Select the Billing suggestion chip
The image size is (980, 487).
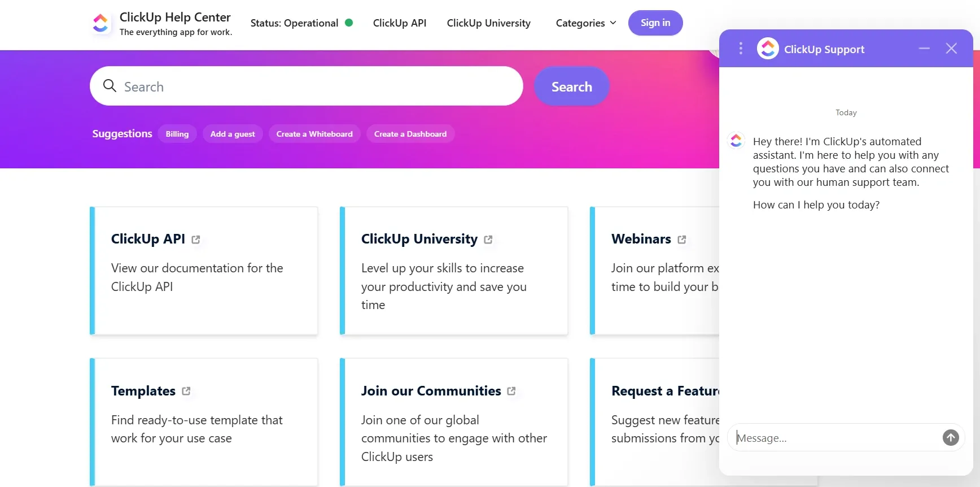(x=177, y=133)
